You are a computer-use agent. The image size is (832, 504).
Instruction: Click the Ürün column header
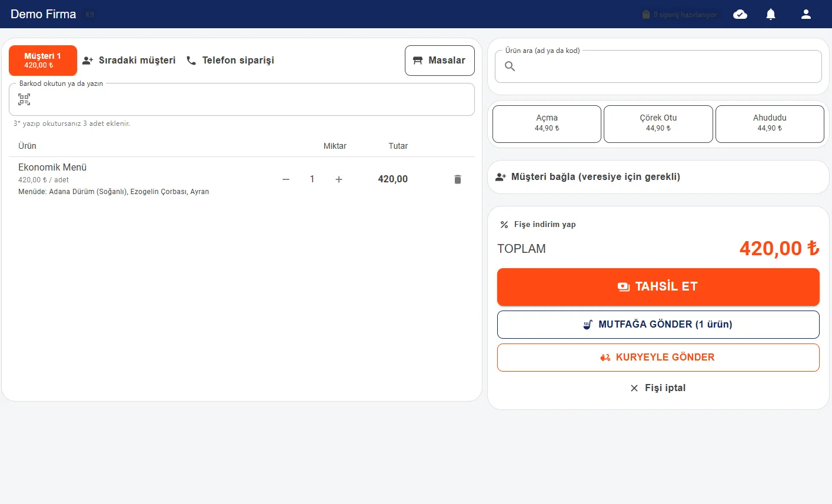coord(27,146)
